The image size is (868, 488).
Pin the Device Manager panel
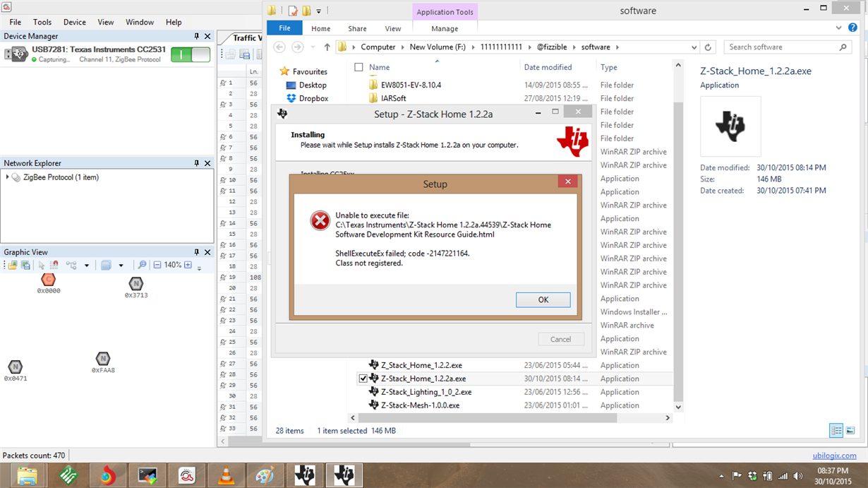pos(197,36)
